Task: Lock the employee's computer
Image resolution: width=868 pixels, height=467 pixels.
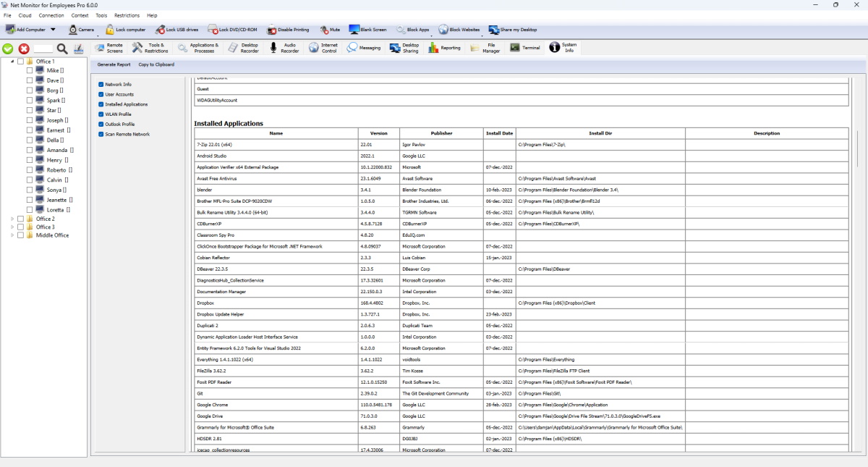Action: [125, 30]
